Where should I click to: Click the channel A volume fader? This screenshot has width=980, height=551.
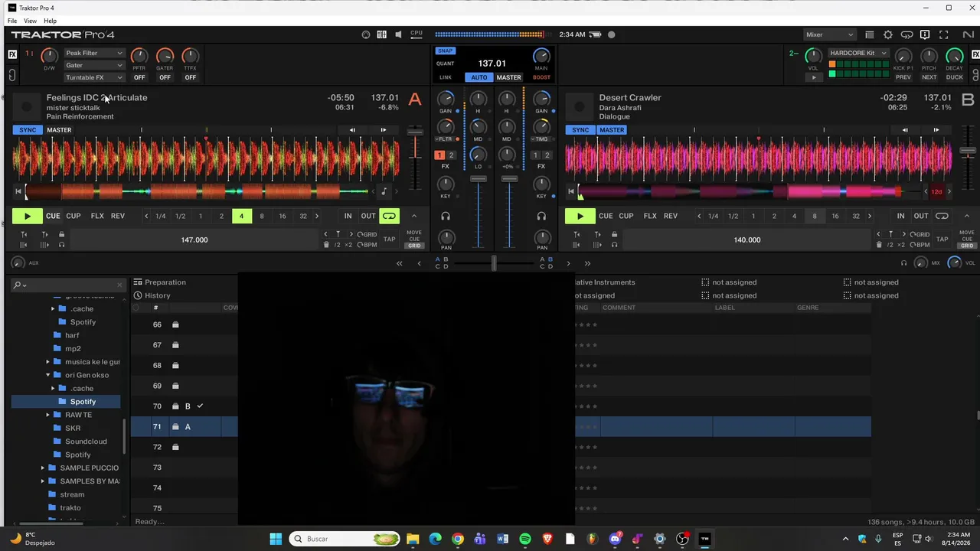click(x=479, y=179)
